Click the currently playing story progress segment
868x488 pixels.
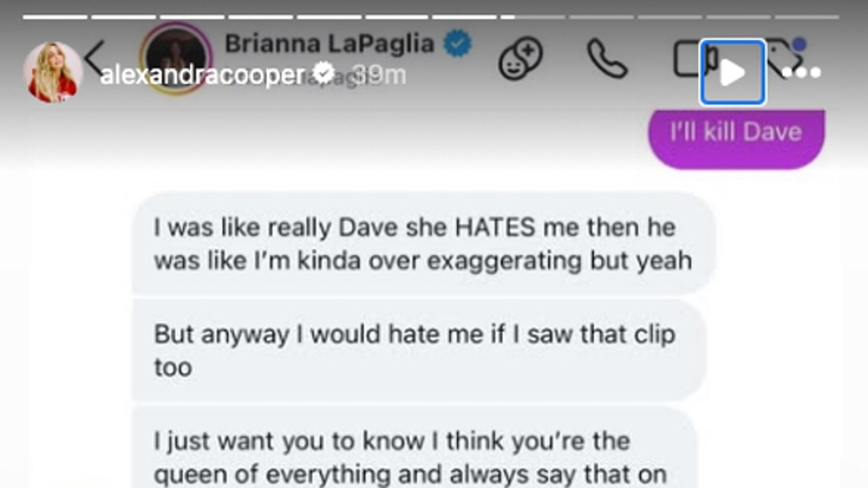point(533,17)
